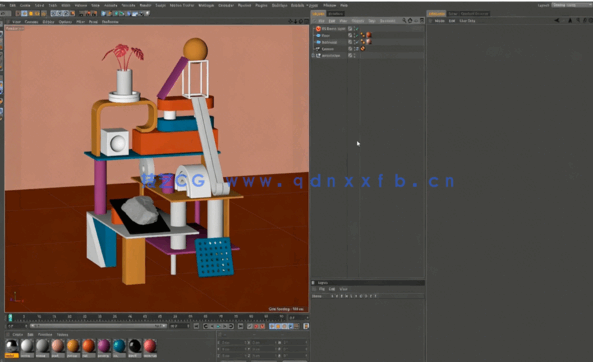Click the Attribute Manager lock icon
The width and height of the screenshot is (593, 362).
(584, 20)
